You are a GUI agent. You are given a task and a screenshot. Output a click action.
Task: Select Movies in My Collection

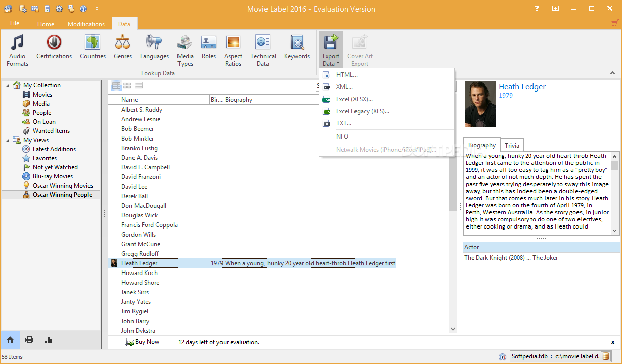[x=42, y=95]
